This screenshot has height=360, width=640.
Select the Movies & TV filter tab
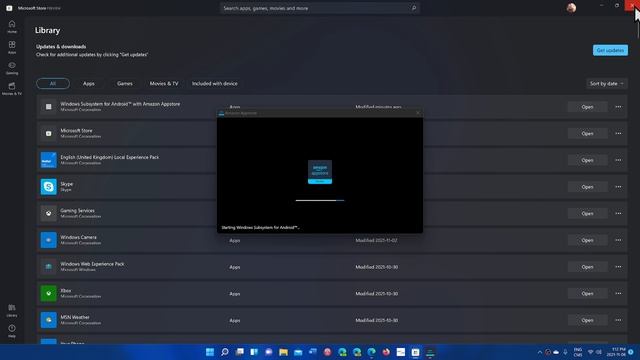[164, 83]
